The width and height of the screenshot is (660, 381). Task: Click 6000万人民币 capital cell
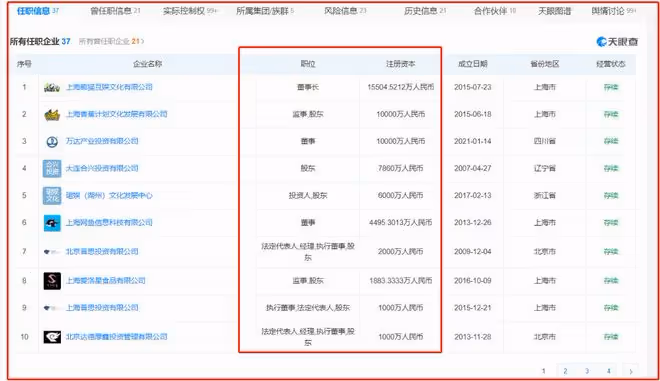click(400, 195)
